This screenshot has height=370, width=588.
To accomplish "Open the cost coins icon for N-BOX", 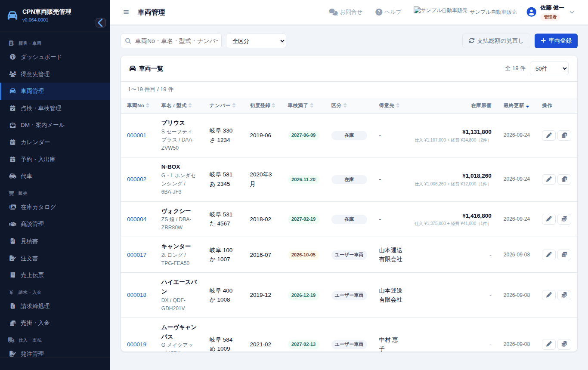I will (x=564, y=179).
